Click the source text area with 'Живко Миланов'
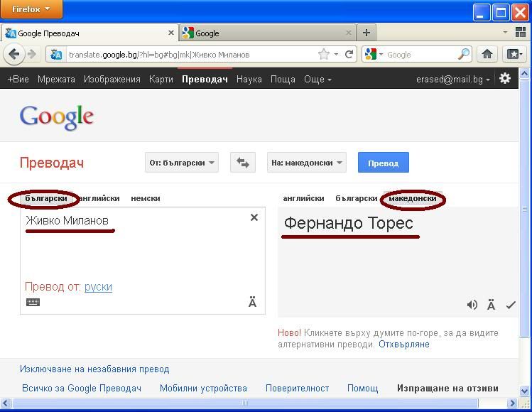This screenshot has height=412, width=532. pos(143,261)
